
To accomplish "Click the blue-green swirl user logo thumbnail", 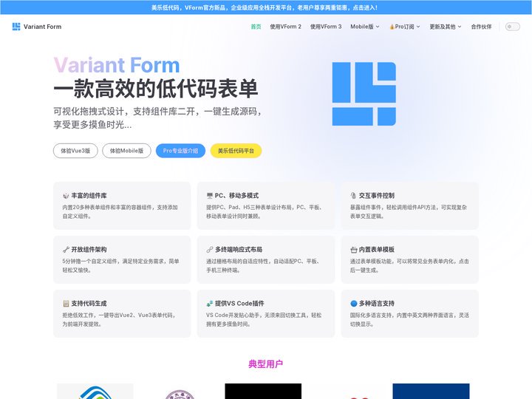I will point(95,391).
